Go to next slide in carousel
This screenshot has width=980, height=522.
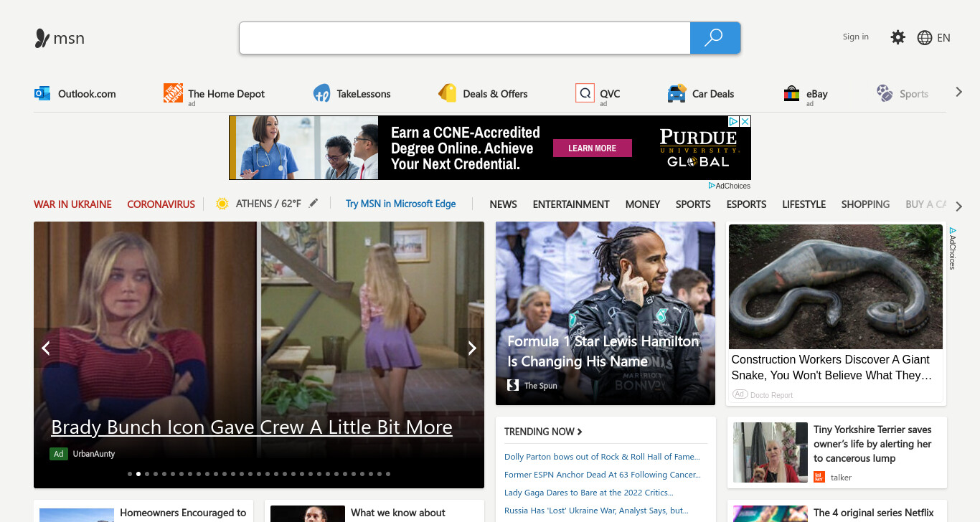[x=472, y=348]
